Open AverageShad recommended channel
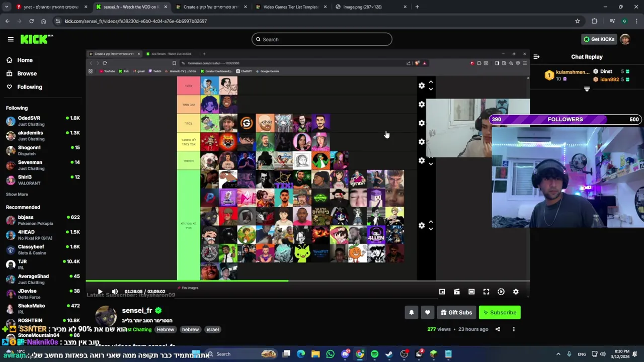This screenshot has height=362, width=644. [43, 279]
